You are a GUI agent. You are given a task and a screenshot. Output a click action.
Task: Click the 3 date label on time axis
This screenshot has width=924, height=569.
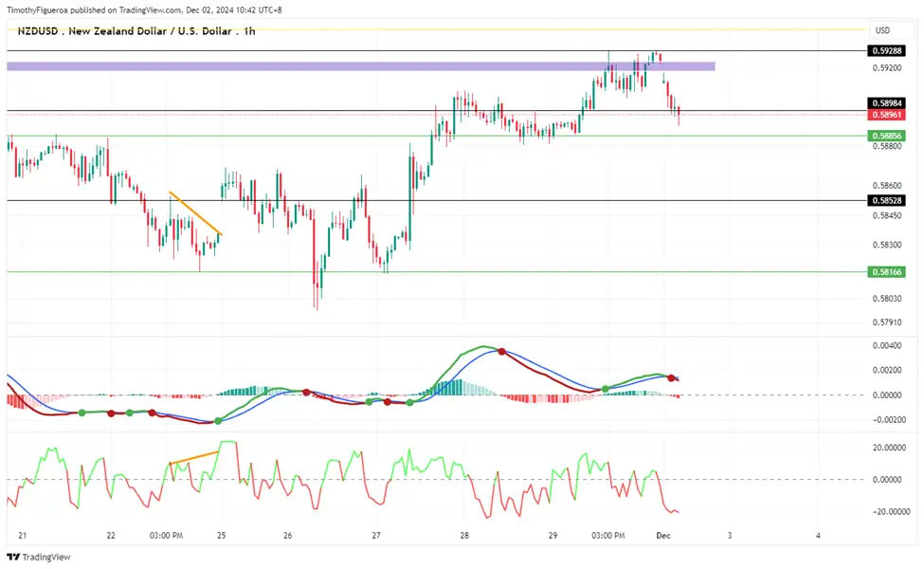[x=730, y=536]
